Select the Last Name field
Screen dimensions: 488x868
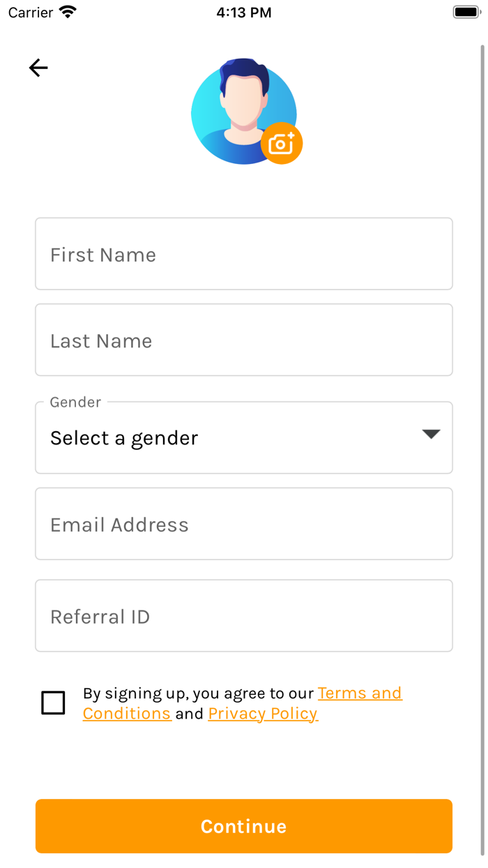click(243, 340)
